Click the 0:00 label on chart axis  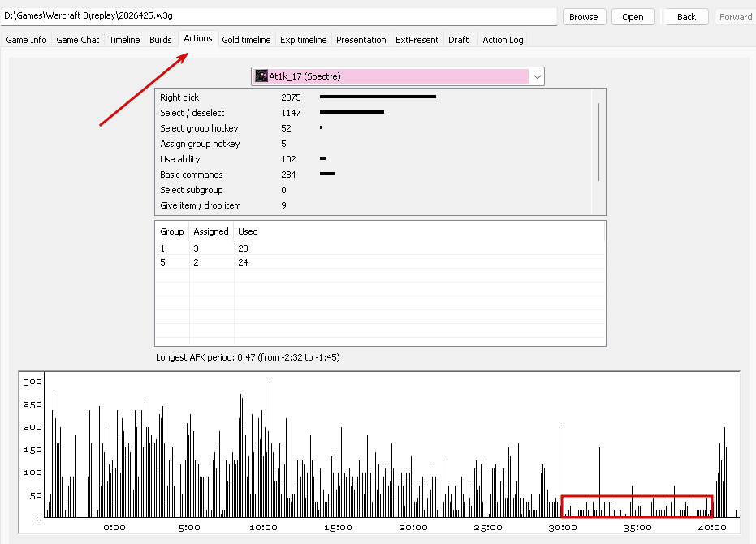(x=114, y=528)
